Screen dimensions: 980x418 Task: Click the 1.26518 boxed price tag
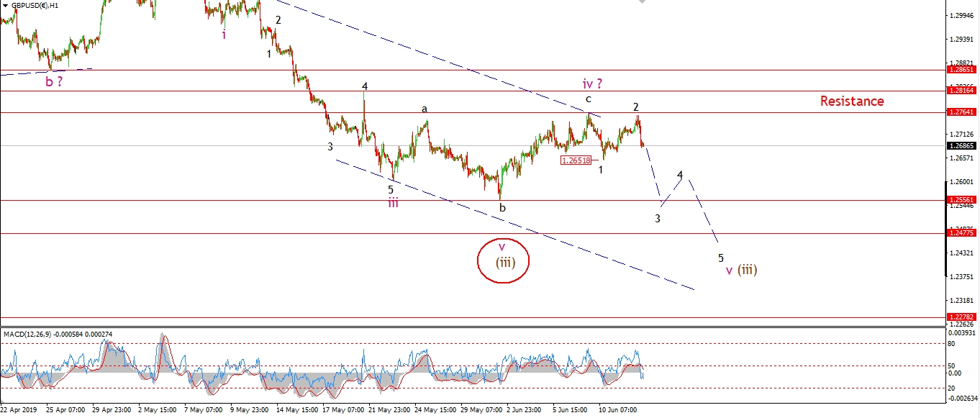click(x=576, y=161)
